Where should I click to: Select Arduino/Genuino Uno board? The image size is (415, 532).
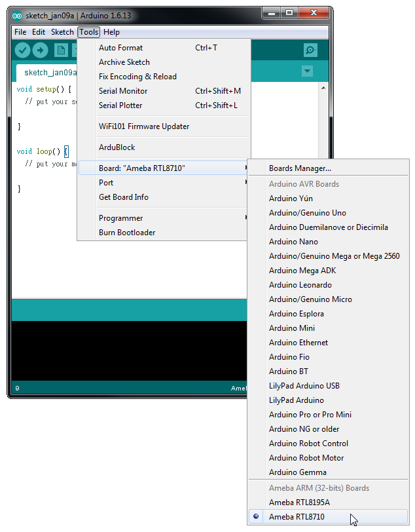[328, 213]
